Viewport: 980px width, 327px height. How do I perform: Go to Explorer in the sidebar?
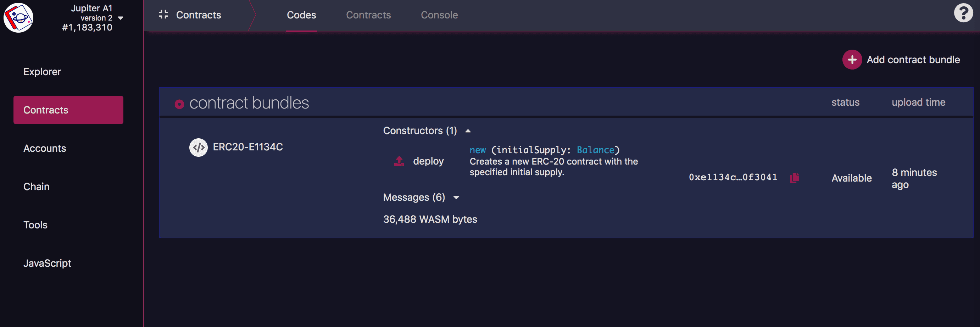pos(42,72)
